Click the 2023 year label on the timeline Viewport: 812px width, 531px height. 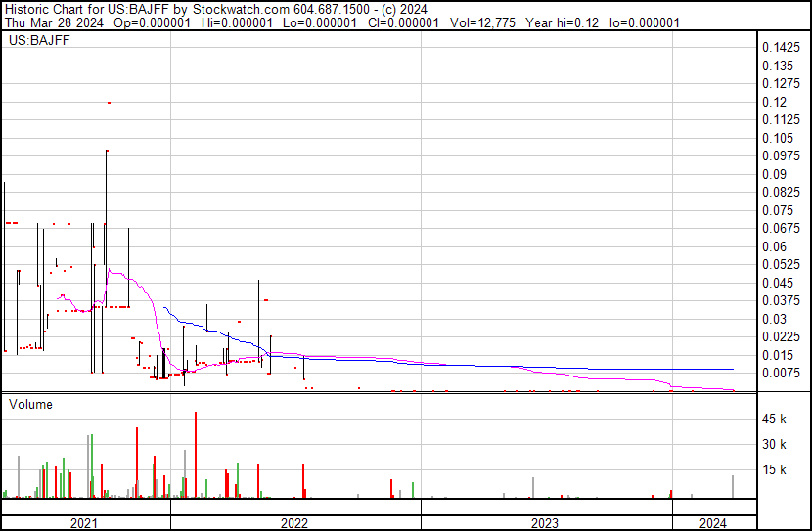(x=545, y=523)
